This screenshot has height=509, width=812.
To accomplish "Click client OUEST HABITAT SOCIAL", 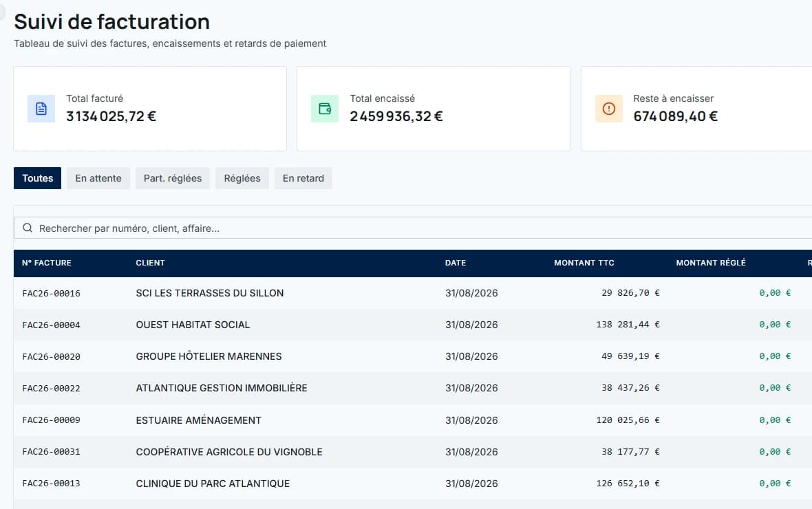I will (x=193, y=325).
